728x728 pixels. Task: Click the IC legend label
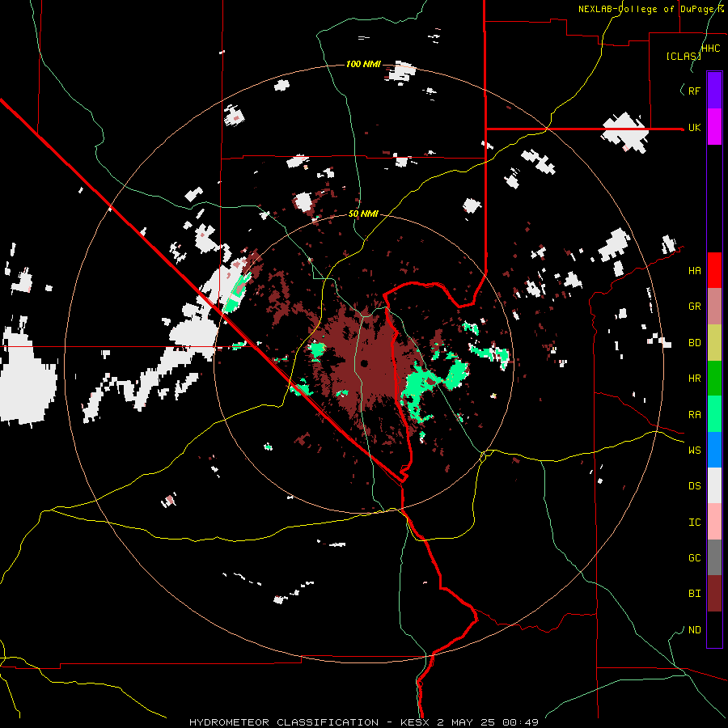coord(694,523)
